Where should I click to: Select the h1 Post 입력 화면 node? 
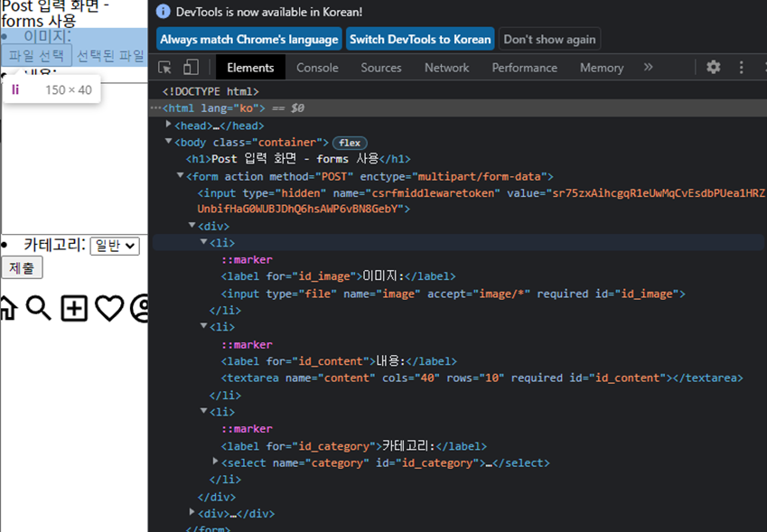click(x=298, y=159)
